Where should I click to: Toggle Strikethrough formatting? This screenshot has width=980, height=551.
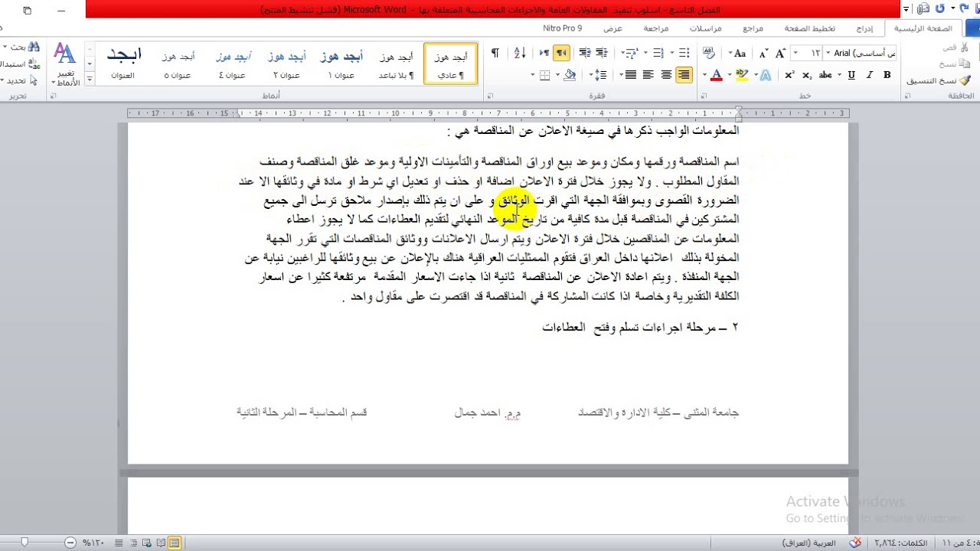tap(825, 75)
